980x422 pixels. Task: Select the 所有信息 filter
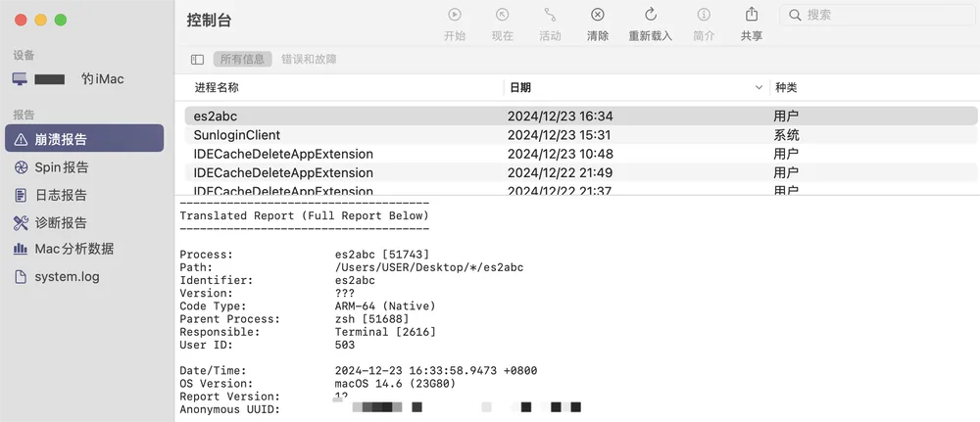pos(242,60)
